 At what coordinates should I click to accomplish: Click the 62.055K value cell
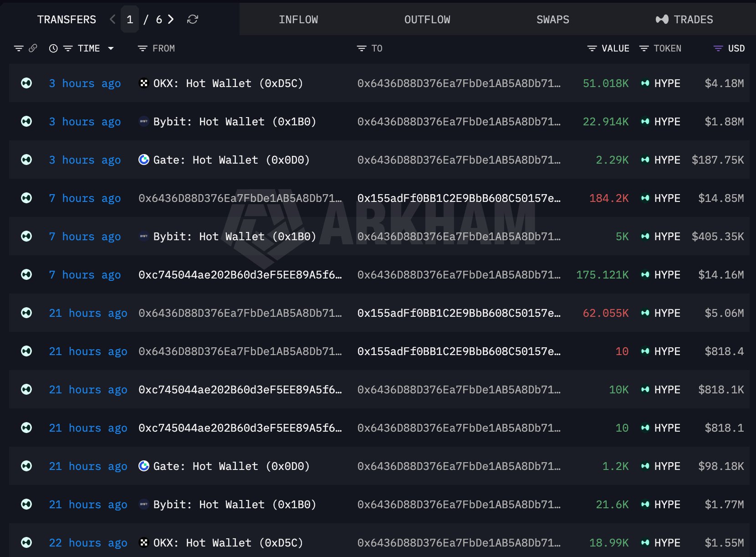pyautogui.click(x=606, y=313)
